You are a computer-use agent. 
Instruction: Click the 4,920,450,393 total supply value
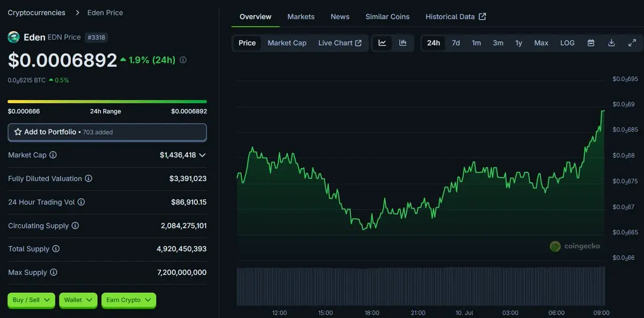(x=181, y=249)
